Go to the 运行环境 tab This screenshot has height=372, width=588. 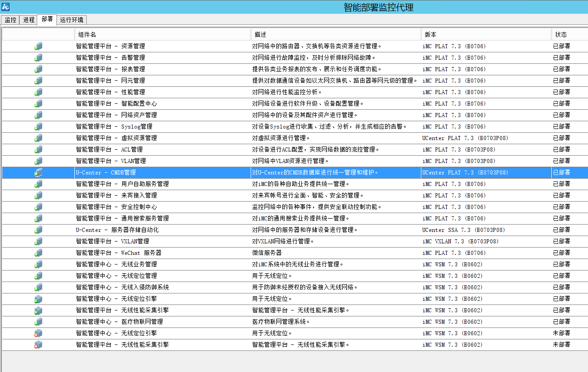coord(72,20)
